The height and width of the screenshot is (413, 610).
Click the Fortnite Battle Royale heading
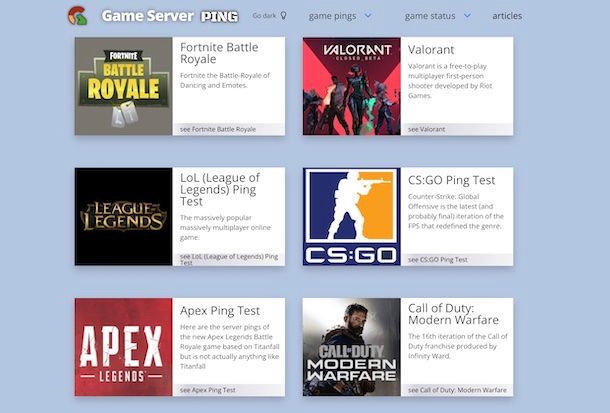click(219, 53)
